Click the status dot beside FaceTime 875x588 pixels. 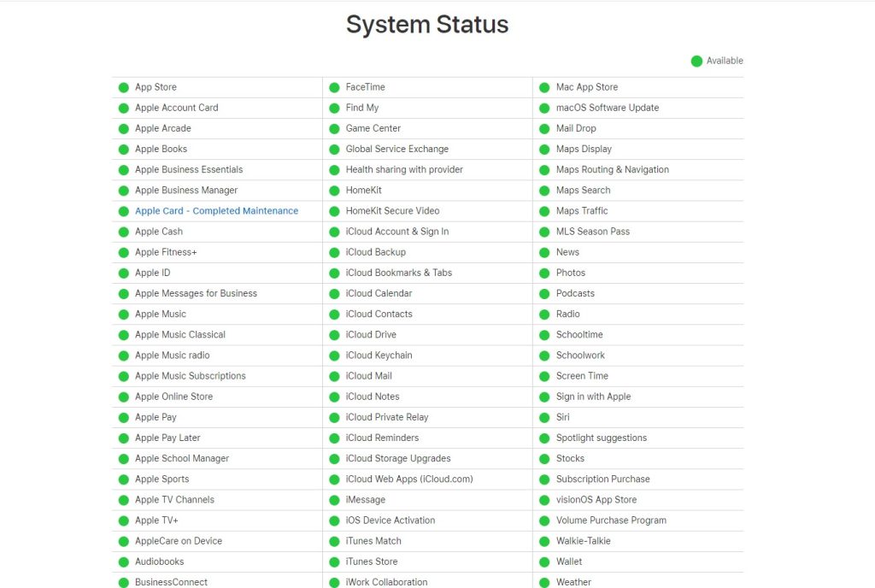point(334,87)
